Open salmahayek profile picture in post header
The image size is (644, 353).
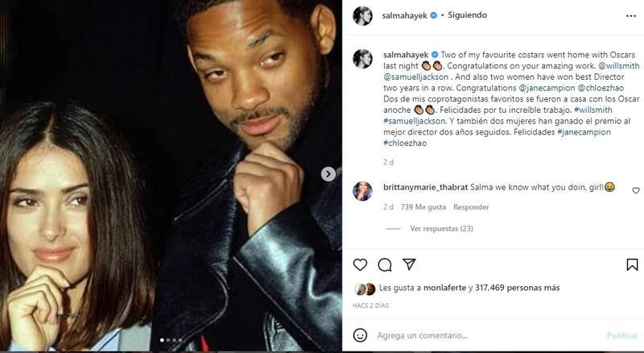click(361, 15)
